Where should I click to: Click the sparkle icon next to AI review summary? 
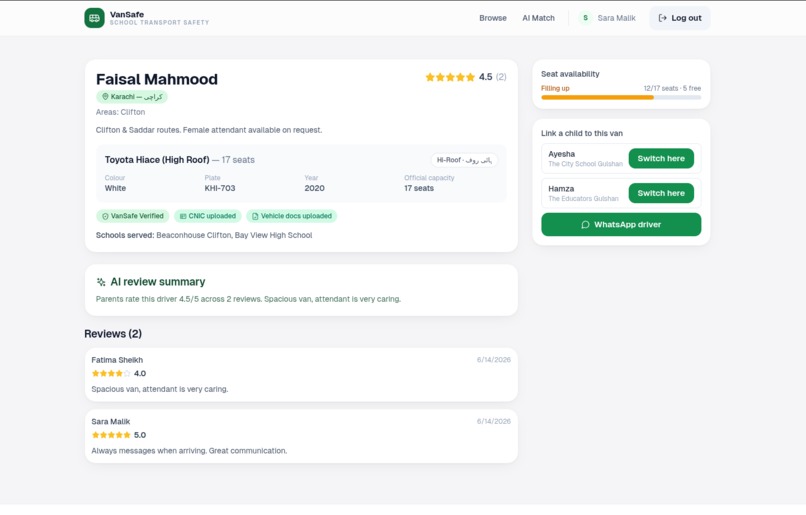point(101,282)
